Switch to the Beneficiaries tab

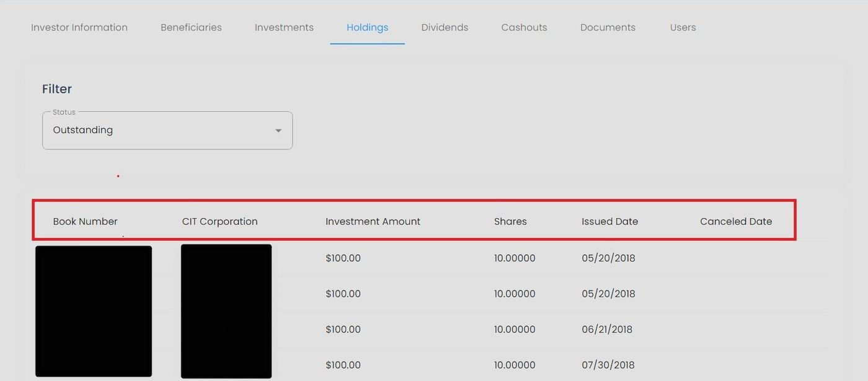point(191,27)
